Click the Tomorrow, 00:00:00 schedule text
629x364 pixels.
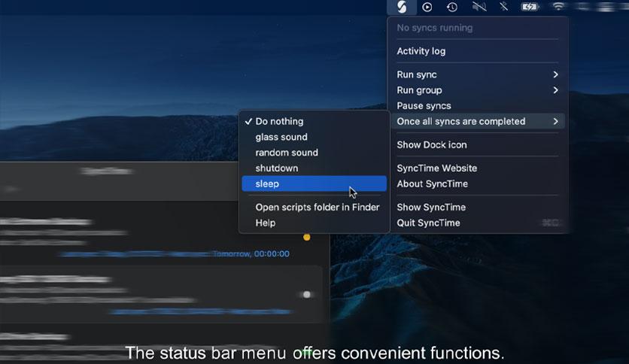pyautogui.click(x=251, y=253)
